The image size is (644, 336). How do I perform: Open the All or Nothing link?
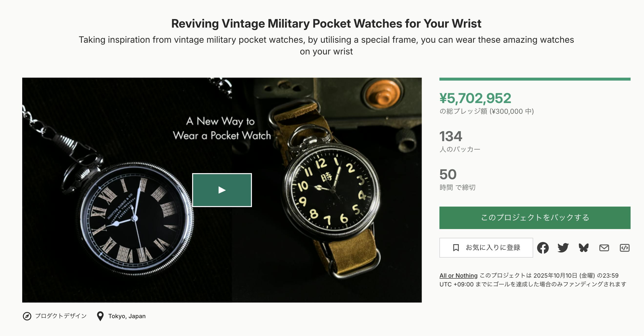458,275
